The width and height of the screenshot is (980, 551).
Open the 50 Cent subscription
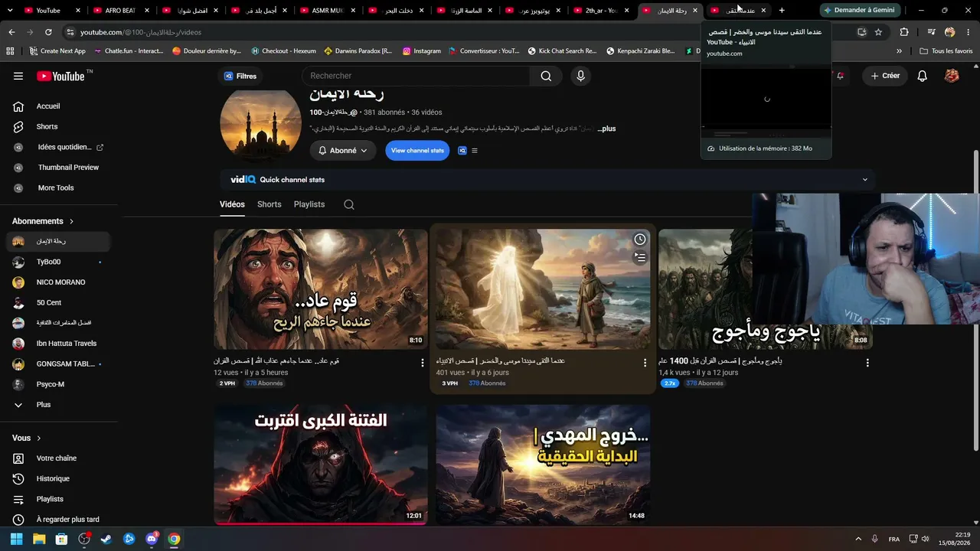pyautogui.click(x=58, y=302)
